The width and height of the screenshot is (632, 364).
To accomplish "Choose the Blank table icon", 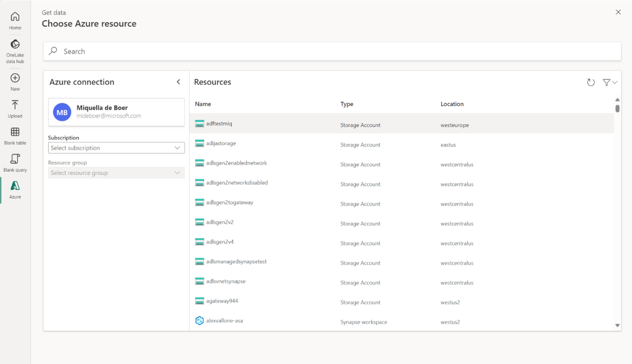I will click(15, 136).
